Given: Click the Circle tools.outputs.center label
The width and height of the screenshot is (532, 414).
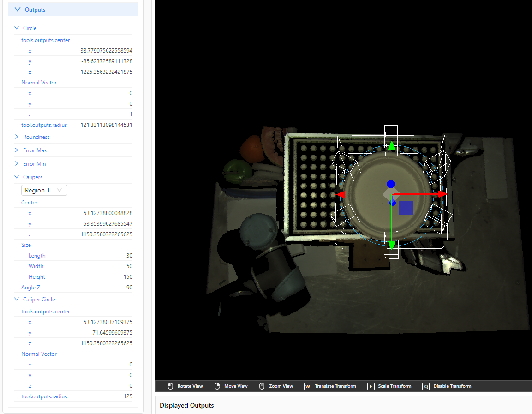Looking at the screenshot, I should click(46, 40).
